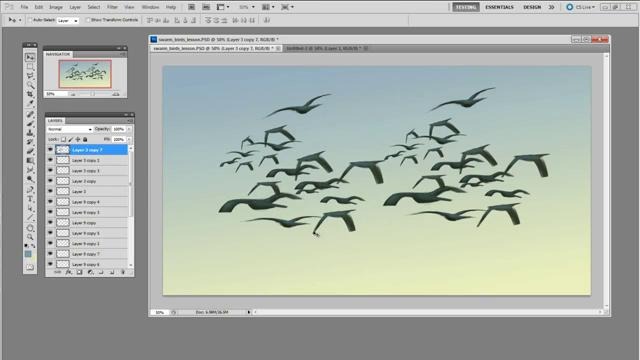Image resolution: width=640 pixels, height=360 pixels.
Task: Show more workspaces with the >> button
Action: (551, 7)
